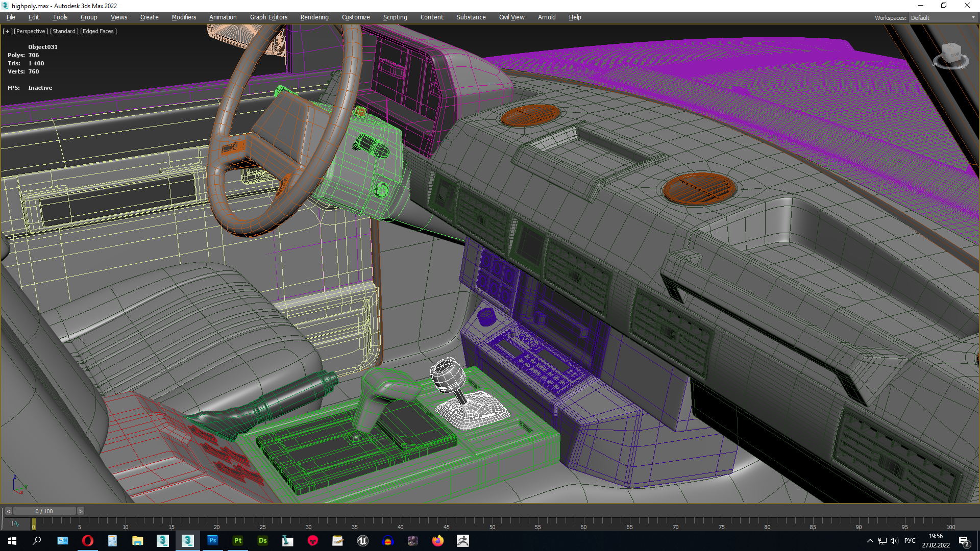Image resolution: width=980 pixels, height=551 pixels.
Task: Open Unreal Engine from the taskbar
Action: pyautogui.click(x=363, y=541)
